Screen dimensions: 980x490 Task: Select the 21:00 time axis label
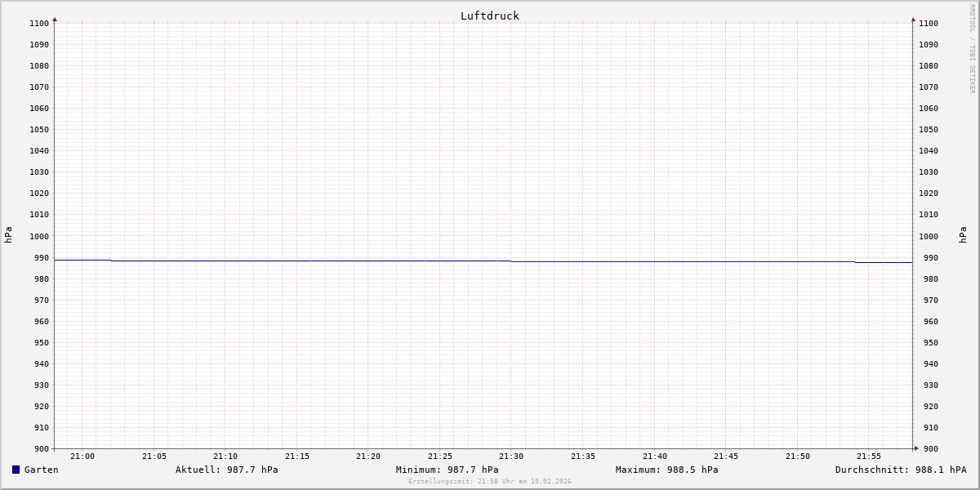tap(82, 457)
